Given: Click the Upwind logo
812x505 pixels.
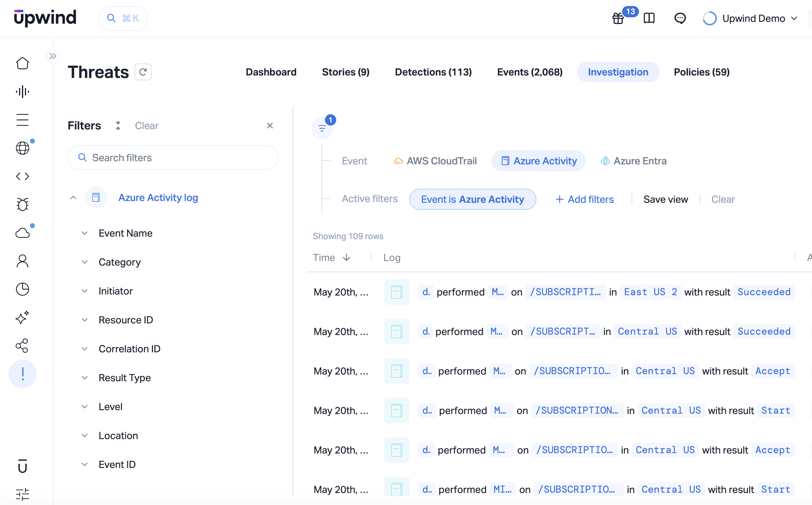Looking at the screenshot, I should click(45, 18).
